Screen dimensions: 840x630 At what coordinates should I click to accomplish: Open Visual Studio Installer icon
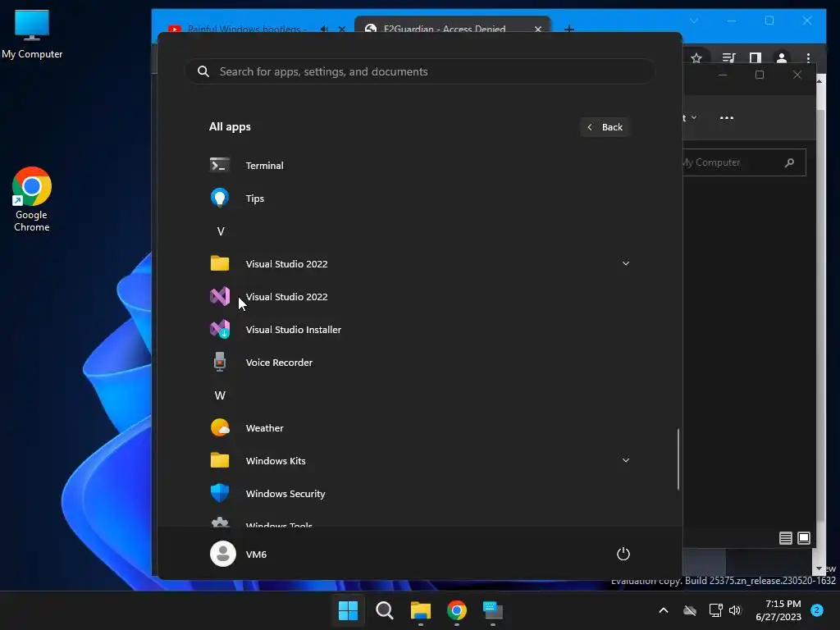(220, 329)
